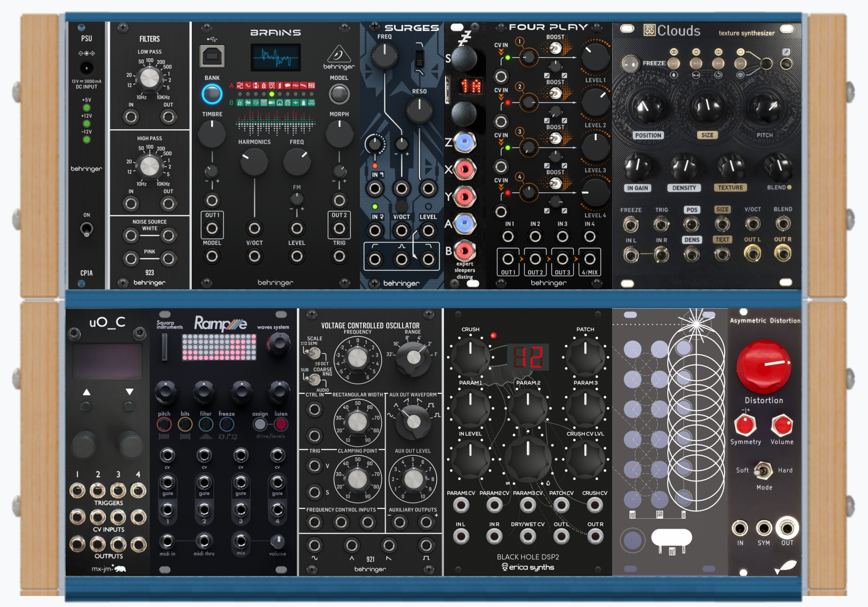Click the MORPH knob on Brains
868x607 pixels.
(339, 134)
